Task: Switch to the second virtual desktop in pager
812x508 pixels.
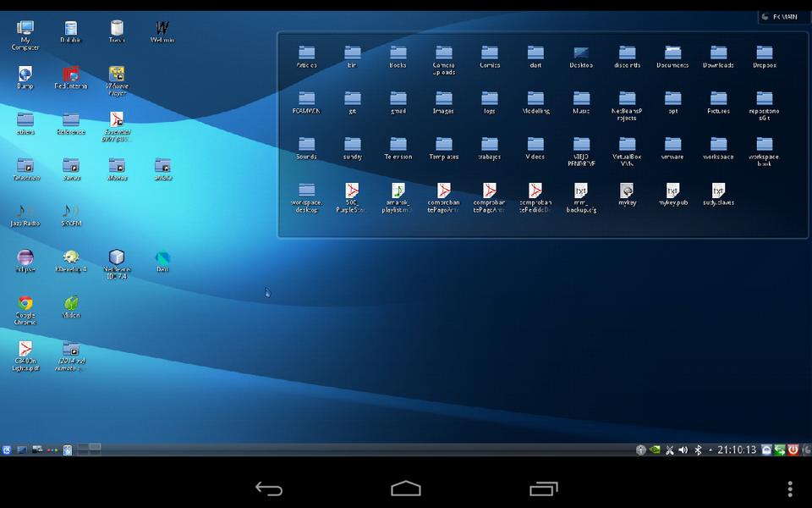Action: tap(96, 447)
